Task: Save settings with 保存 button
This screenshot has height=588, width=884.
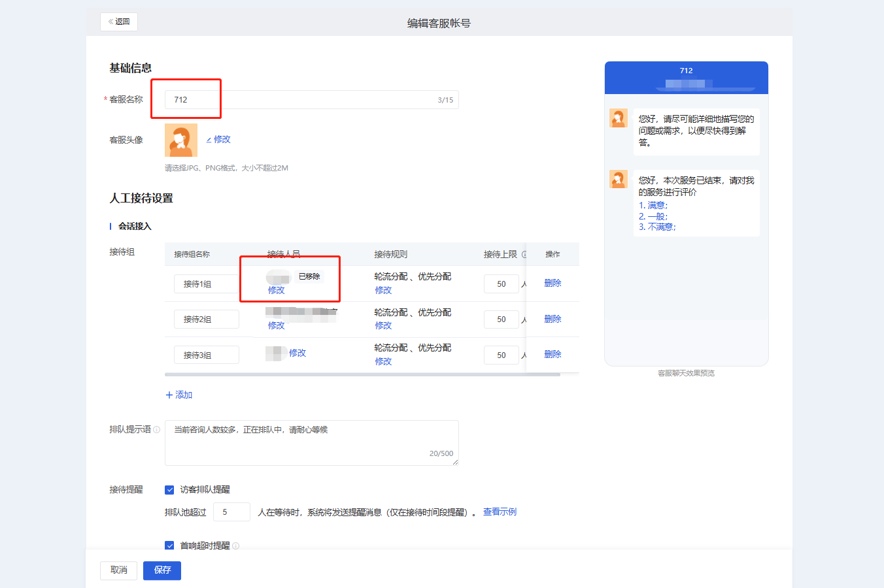Action: pos(162,570)
